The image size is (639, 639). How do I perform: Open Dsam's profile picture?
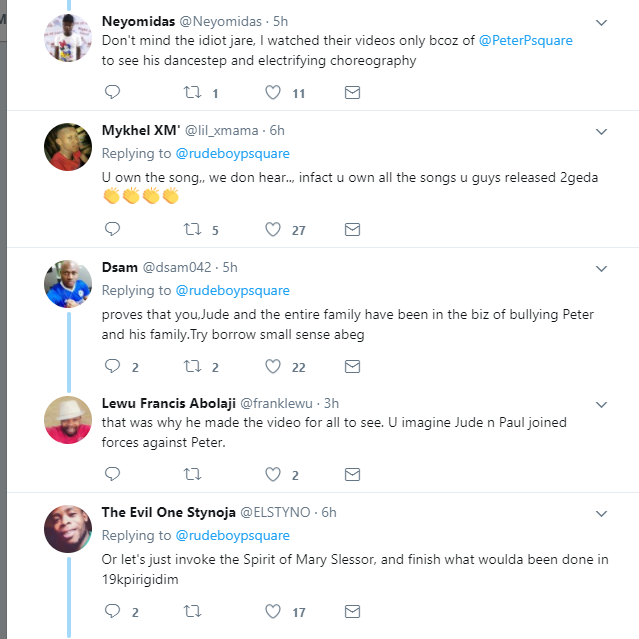[x=69, y=284]
